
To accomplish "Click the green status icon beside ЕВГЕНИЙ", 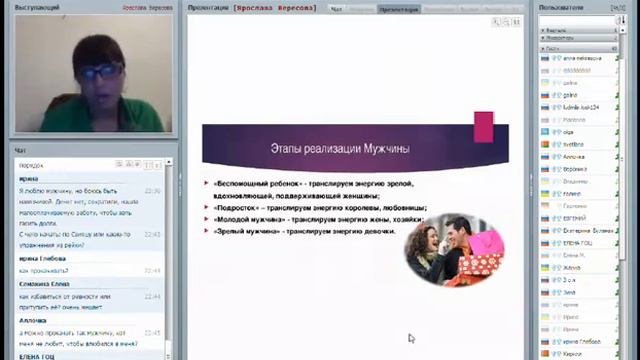I will [x=617, y=218].
